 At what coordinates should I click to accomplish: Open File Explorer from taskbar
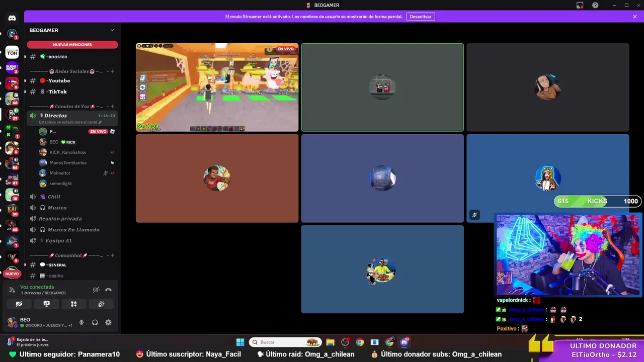pos(330,342)
